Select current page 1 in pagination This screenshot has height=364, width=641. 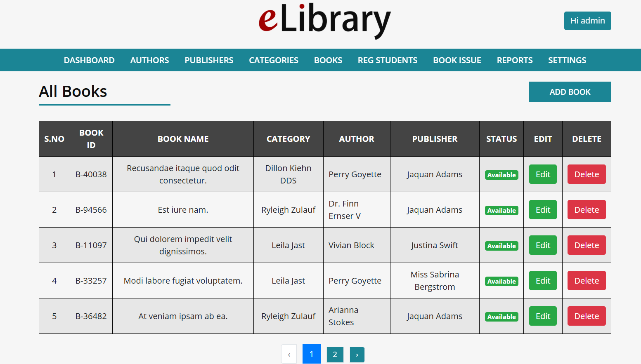[x=312, y=354]
